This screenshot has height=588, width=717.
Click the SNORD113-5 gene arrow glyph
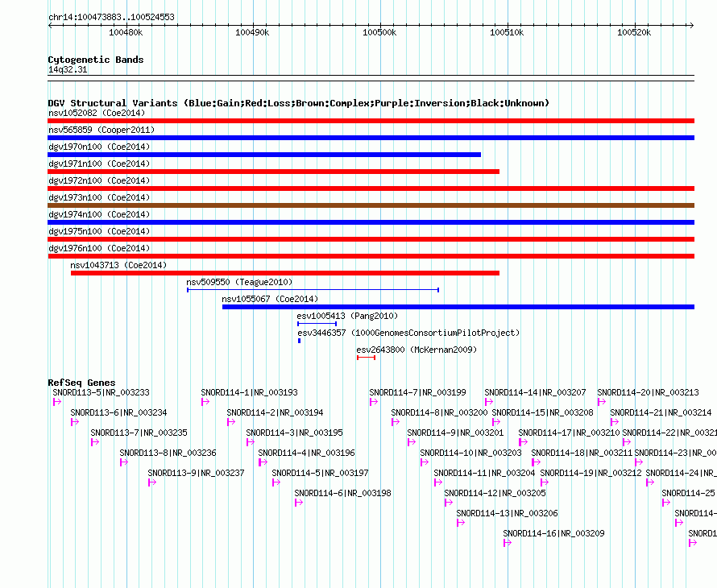tap(57, 402)
